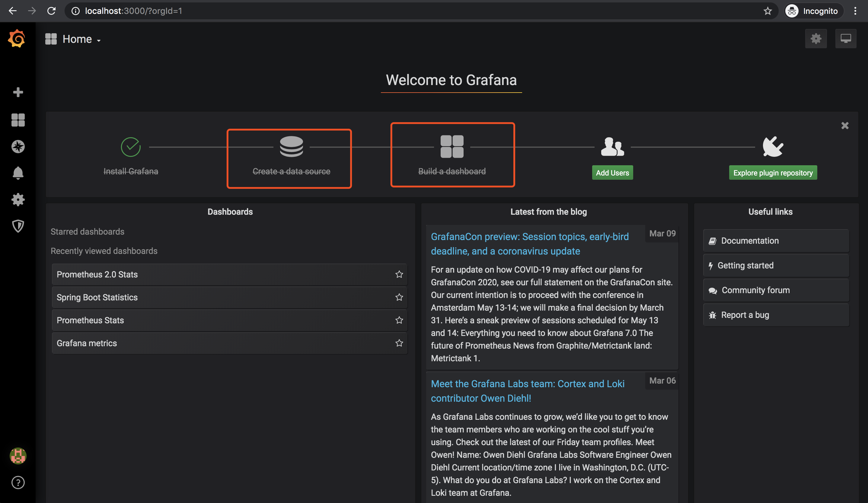Screen dimensions: 868x503
Task: Click the browser forward arrow
Action: coord(32,11)
